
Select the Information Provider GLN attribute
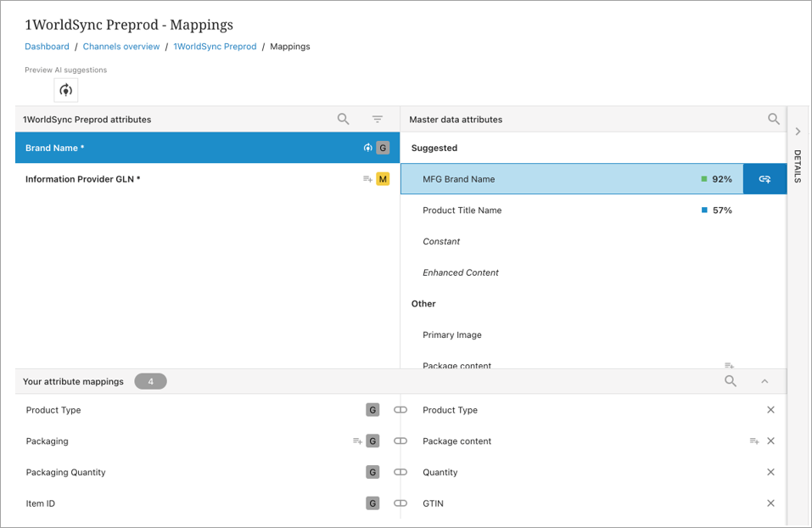coord(83,179)
